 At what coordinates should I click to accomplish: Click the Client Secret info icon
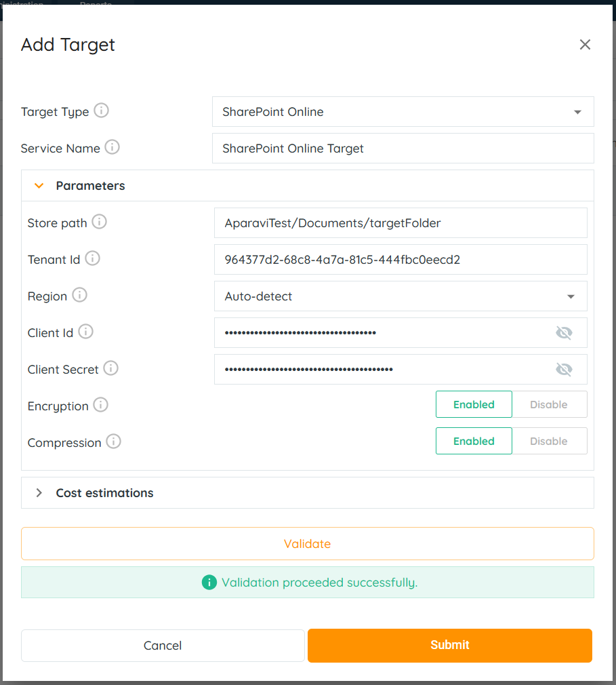[x=110, y=368]
